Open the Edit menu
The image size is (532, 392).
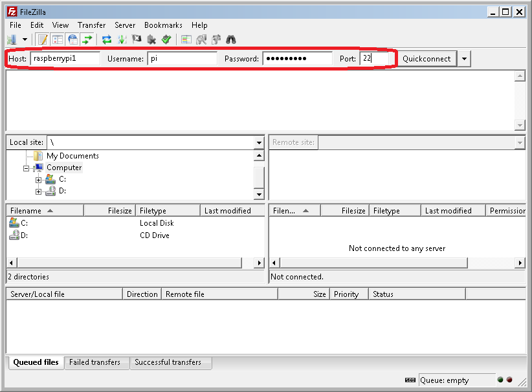37,25
